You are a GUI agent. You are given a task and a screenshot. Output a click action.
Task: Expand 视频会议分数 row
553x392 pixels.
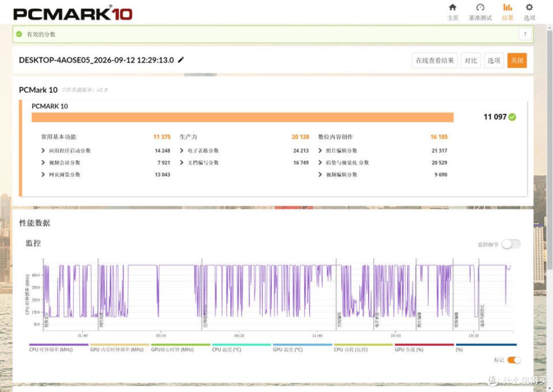point(43,163)
